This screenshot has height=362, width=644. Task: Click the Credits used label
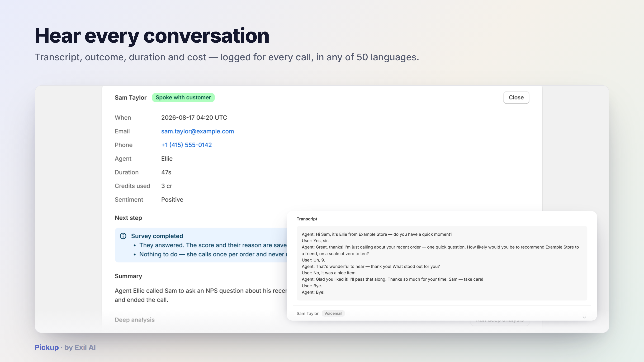tap(132, 186)
